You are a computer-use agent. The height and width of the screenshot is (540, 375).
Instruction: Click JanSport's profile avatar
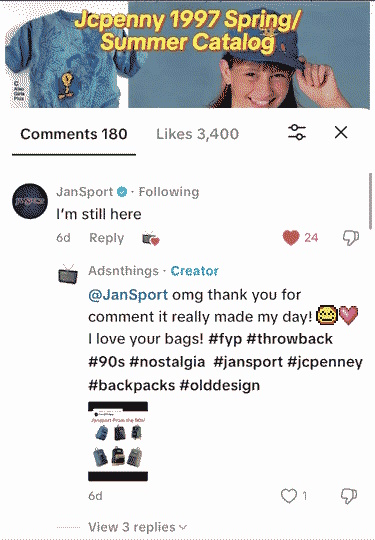tap(30, 201)
